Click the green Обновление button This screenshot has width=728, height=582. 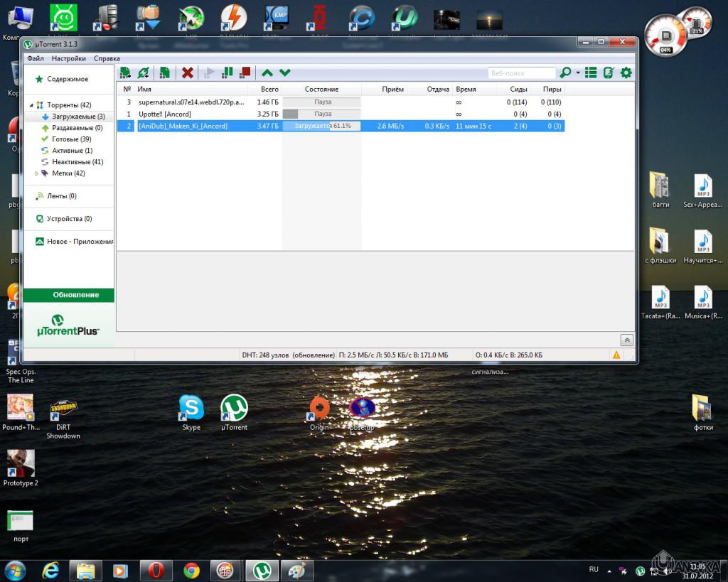tap(69, 295)
